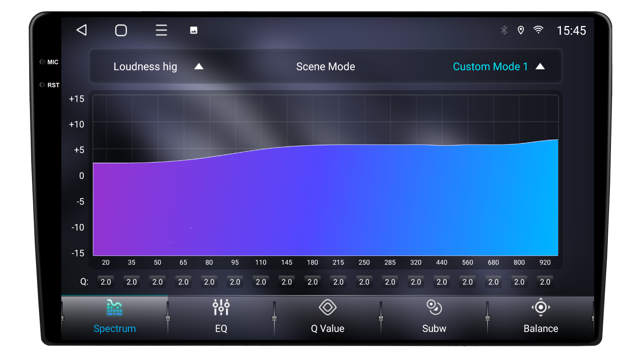Click the +10 dB axis label
Viewport: 641px width, 364px height.
tap(77, 125)
